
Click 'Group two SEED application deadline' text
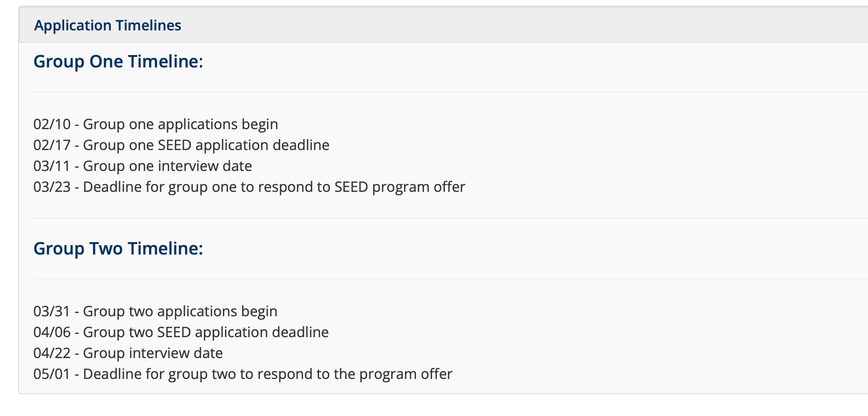pyautogui.click(x=206, y=332)
